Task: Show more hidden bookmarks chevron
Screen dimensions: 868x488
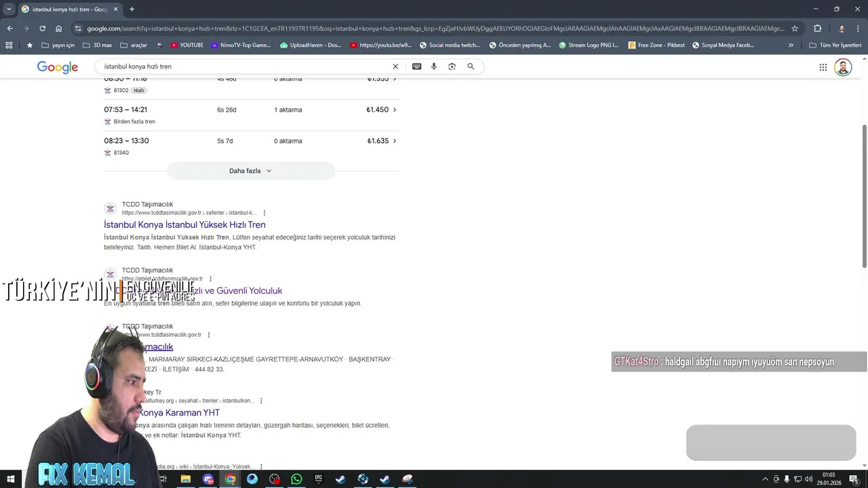Action: (791, 45)
